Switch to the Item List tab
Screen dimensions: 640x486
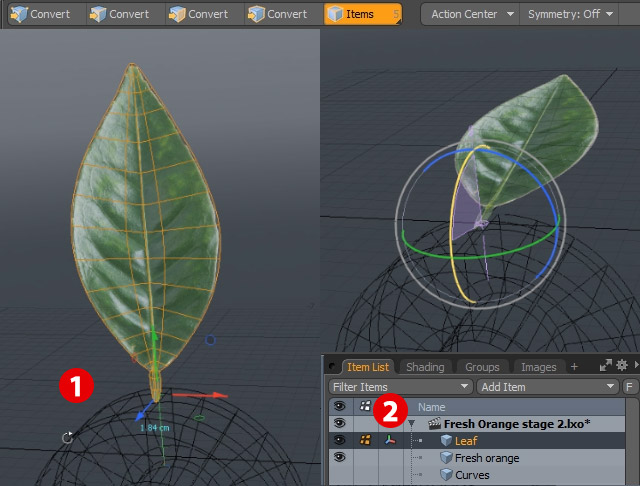click(x=368, y=367)
